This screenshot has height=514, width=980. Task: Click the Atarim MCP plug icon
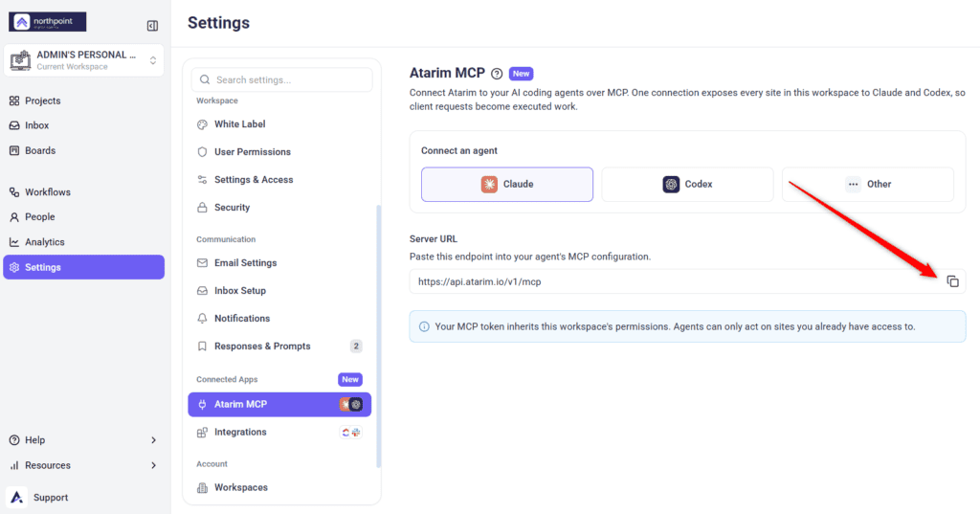click(203, 405)
